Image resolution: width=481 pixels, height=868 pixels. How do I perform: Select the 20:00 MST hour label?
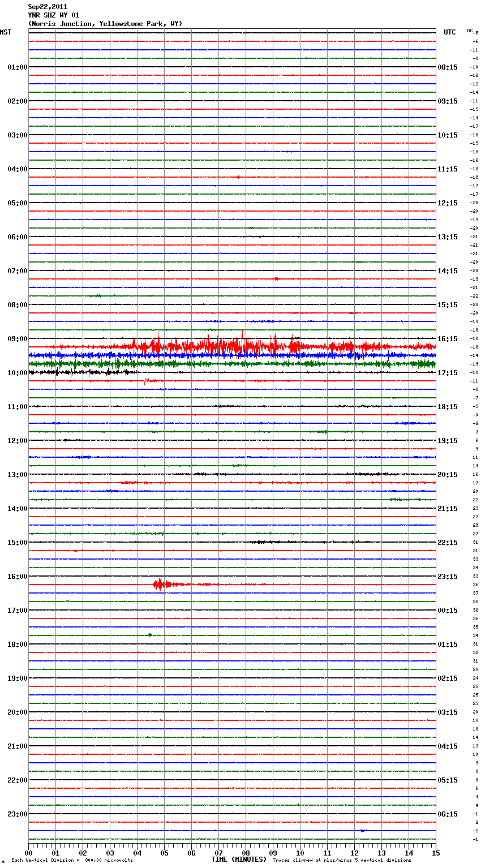(x=18, y=712)
